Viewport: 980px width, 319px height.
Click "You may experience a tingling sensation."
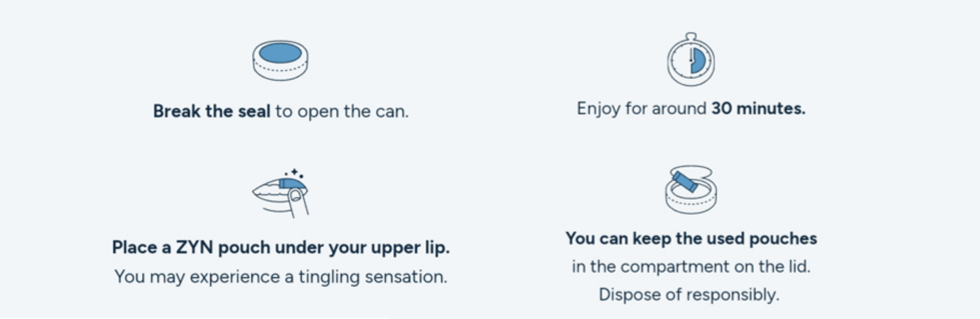(280, 276)
